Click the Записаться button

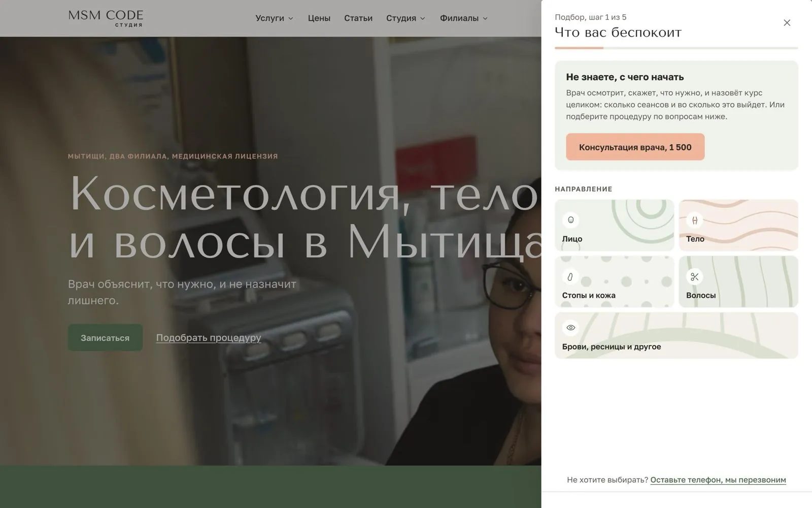coord(105,338)
